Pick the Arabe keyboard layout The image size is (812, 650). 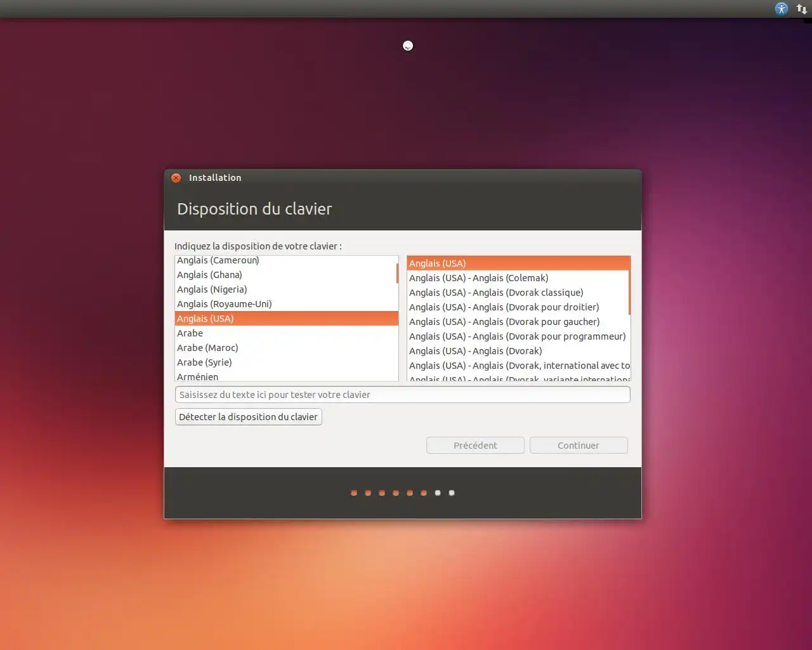(286, 333)
